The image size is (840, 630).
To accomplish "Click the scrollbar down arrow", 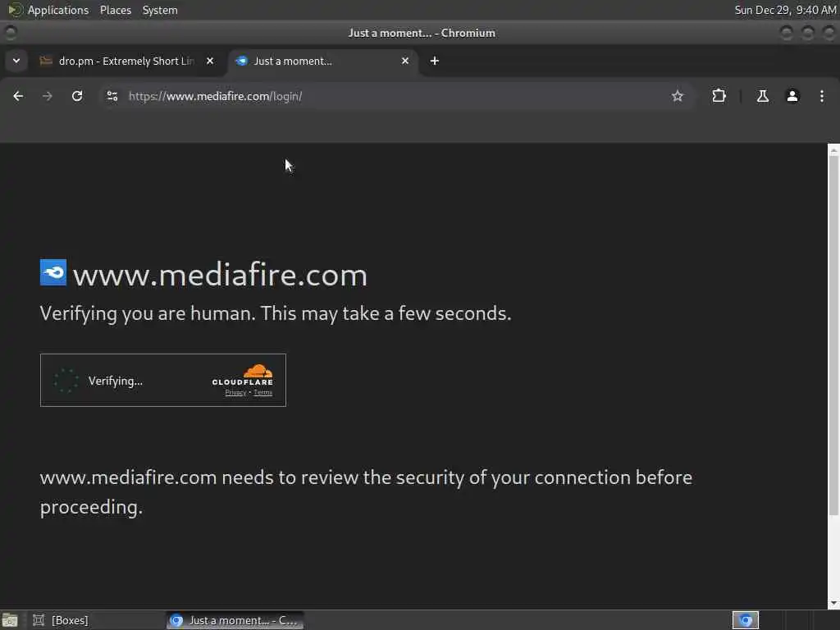I will click(833, 604).
